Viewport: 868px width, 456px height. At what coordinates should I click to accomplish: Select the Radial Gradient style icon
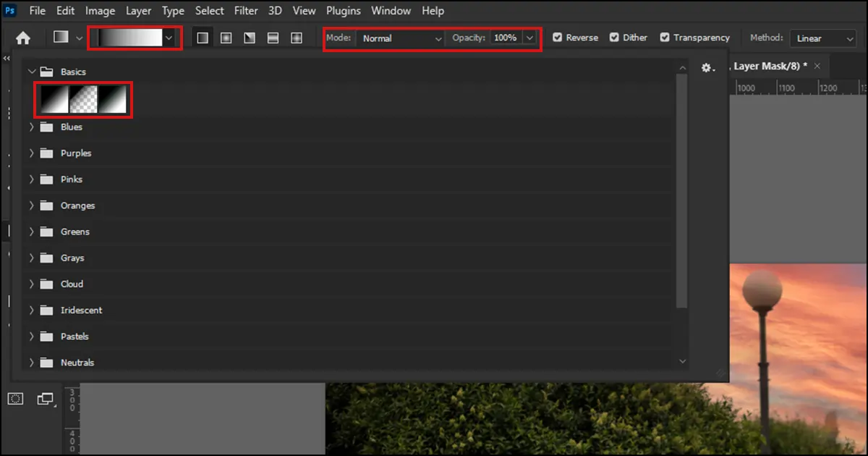[226, 38]
